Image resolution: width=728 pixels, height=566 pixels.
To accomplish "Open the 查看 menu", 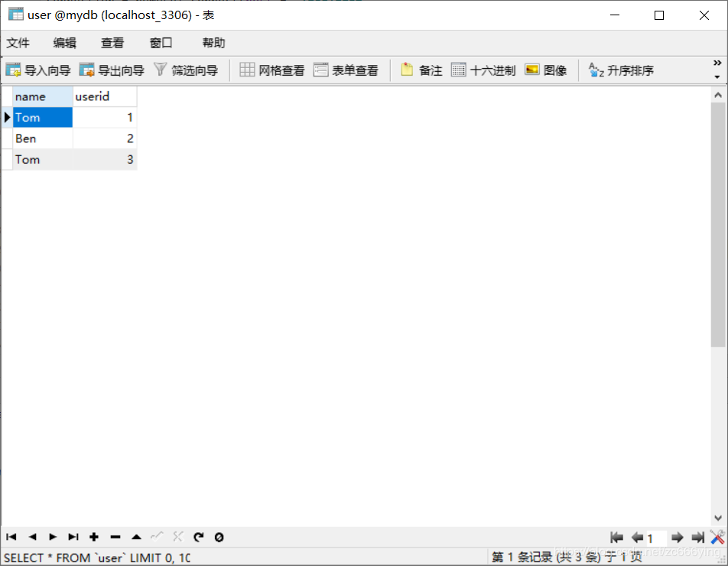I will [x=112, y=43].
